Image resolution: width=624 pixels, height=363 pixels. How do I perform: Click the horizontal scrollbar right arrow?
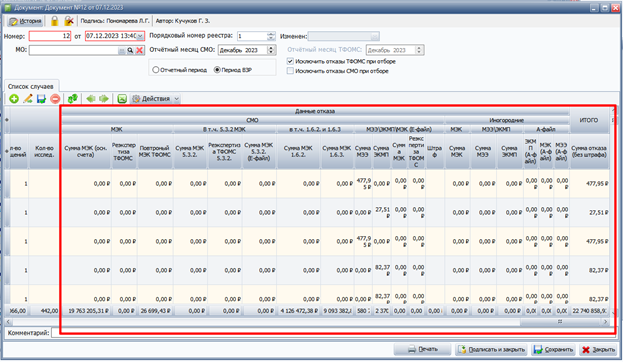point(605,322)
